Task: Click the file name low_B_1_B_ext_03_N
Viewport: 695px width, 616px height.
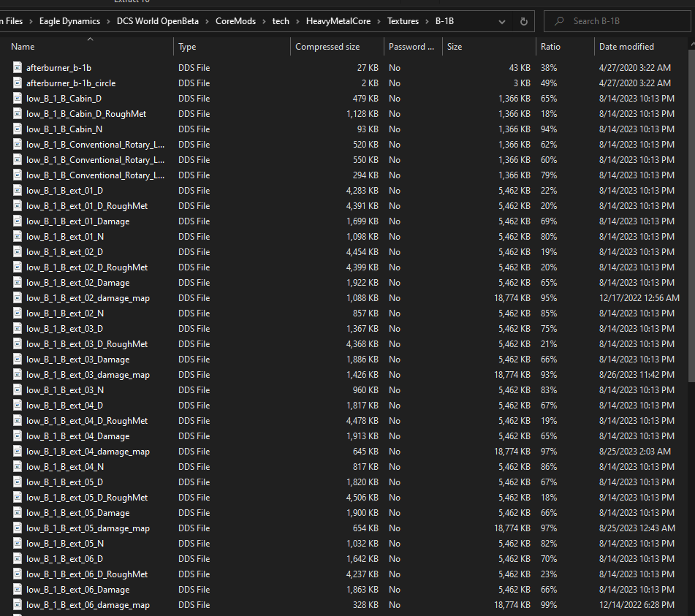Action: pyautogui.click(x=65, y=390)
